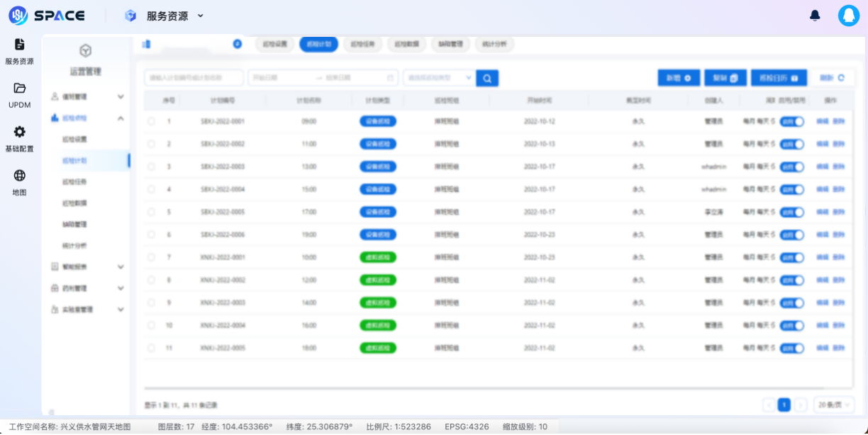
Task: Click the SPACE logo icon
Action: point(18,16)
